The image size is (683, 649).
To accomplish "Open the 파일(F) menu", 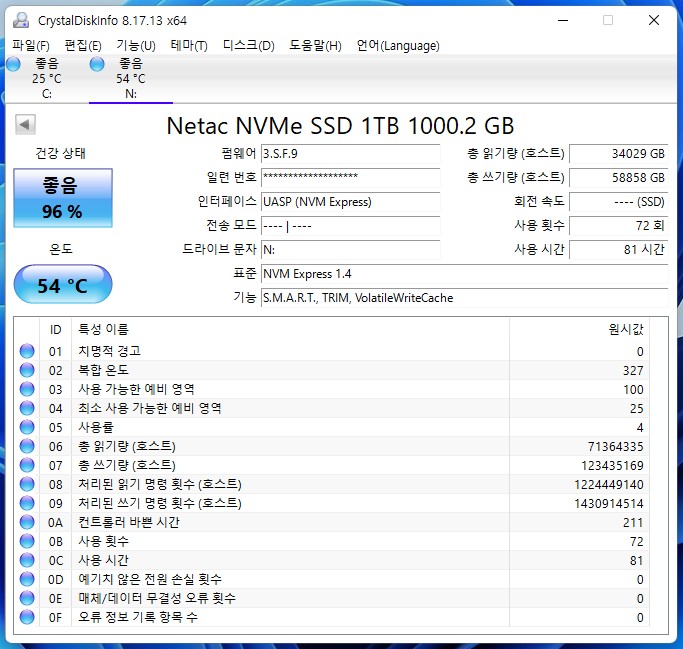I will coord(31,45).
